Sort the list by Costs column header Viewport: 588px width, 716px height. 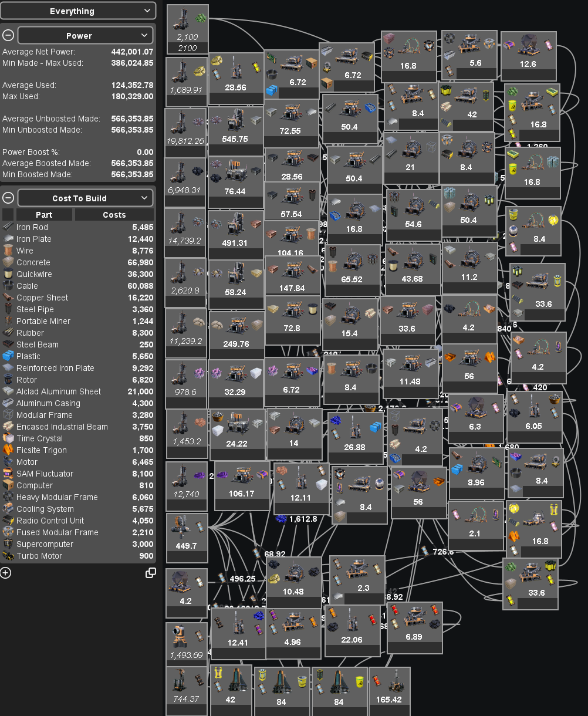point(114,215)
